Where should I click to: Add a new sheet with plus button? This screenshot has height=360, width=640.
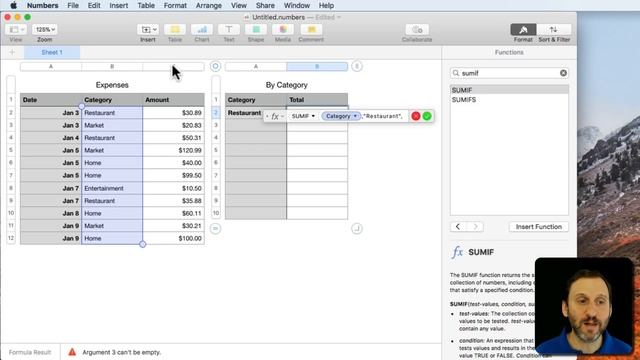(12, 52)
